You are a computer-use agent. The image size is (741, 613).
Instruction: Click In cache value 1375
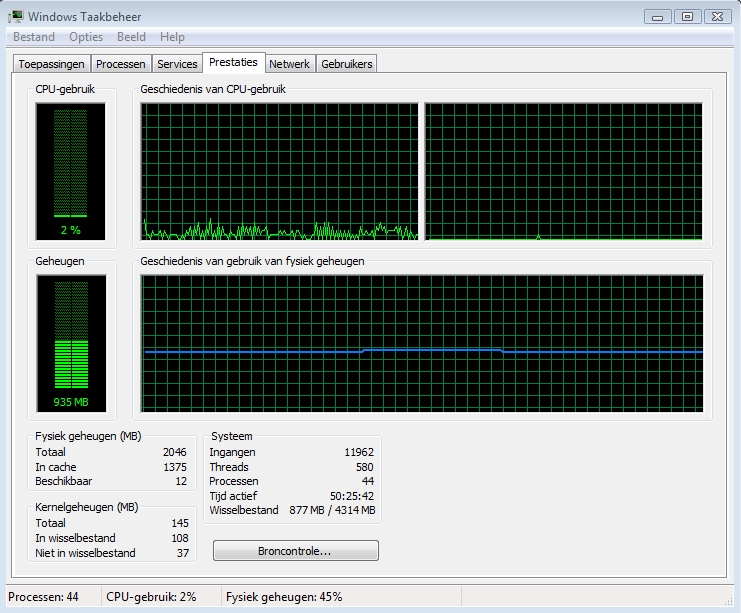click(175, 467)
